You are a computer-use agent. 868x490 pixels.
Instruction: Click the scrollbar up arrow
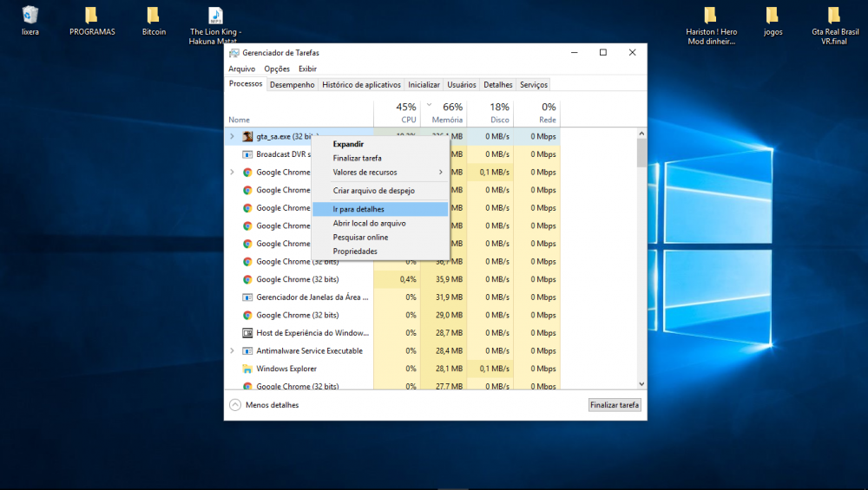pos(641,134)
